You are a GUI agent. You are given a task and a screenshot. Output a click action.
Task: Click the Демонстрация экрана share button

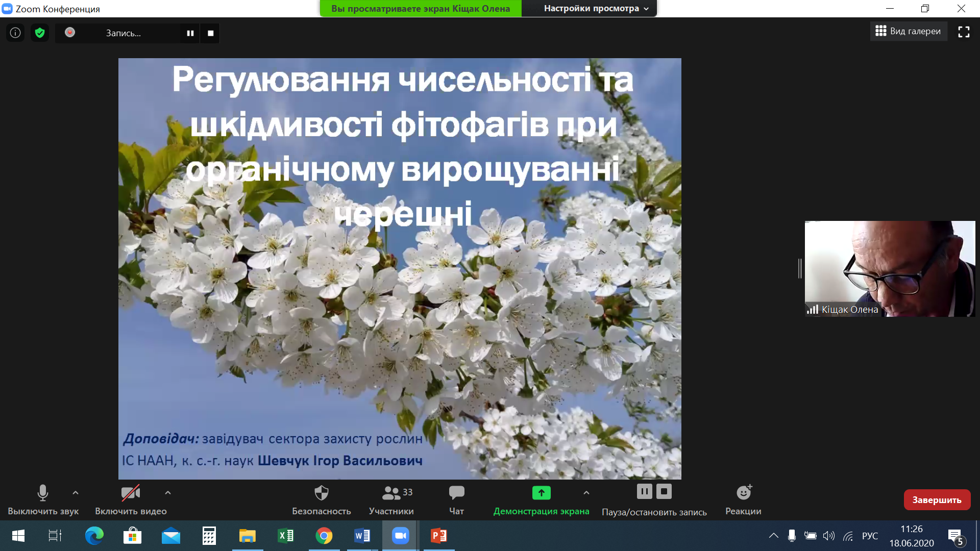[541, 499]
